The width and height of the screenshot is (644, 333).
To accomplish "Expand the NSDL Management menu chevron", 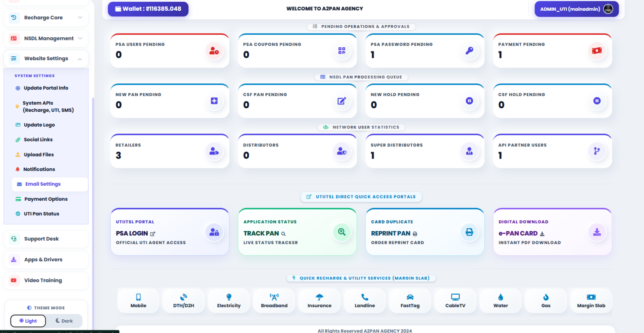I will click(x=80, y=38).
